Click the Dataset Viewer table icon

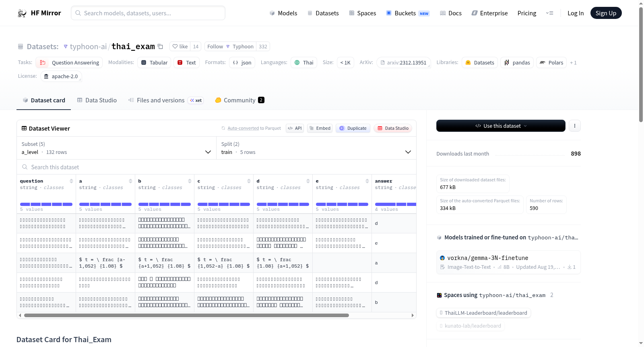pyautogui.click(x=24, y=128)
